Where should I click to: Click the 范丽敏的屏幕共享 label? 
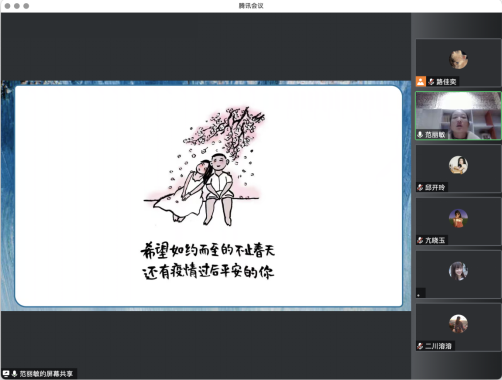click(x=46, y=374)
